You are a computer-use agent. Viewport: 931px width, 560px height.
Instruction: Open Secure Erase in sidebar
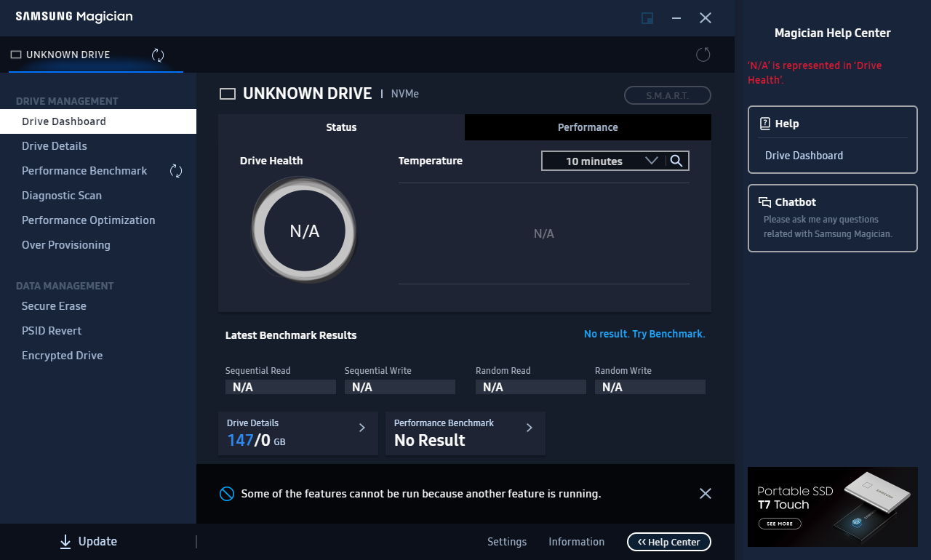click(x=98, y=306)
